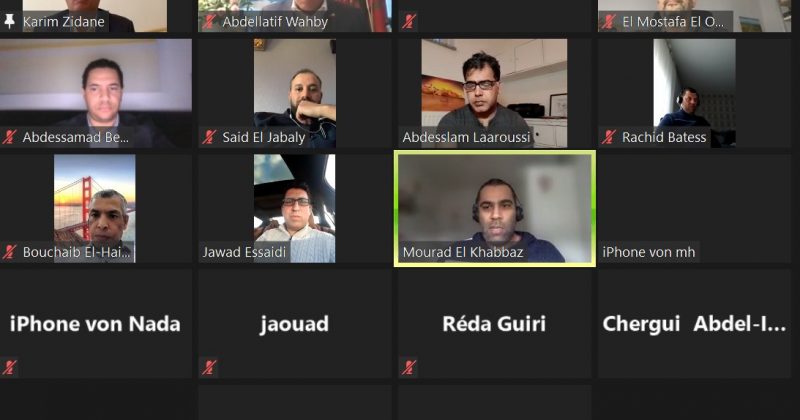Click the pin icon beside Karim Zidane
800x420 pixels.
click(9, 21)
